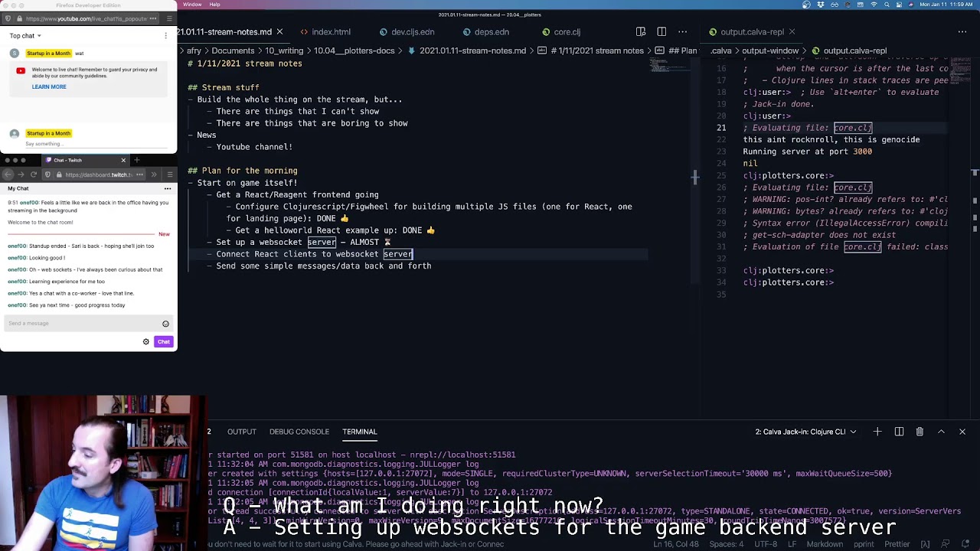Open the YouTube chat three-dot options menu

(x=165, y=36)
